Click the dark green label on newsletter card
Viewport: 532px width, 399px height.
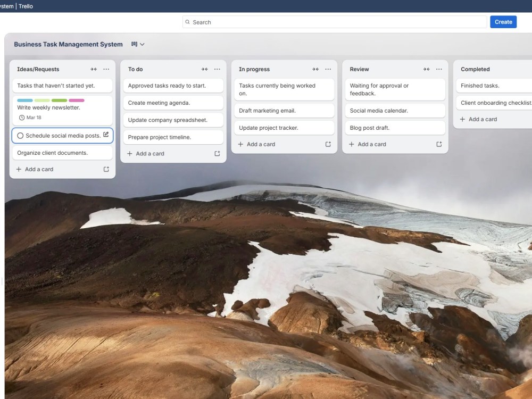(60, 101)
